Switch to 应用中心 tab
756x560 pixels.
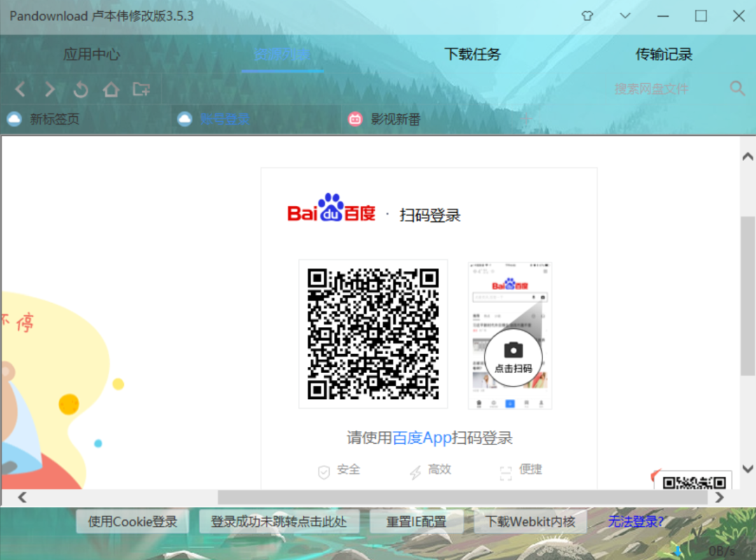(92, 54)
